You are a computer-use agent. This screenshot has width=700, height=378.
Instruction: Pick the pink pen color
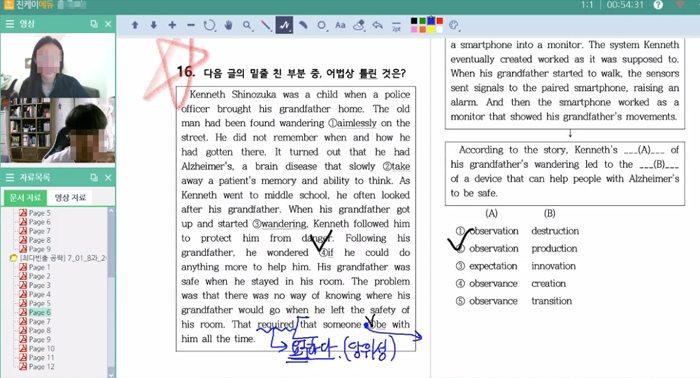[x=414, y=29]
